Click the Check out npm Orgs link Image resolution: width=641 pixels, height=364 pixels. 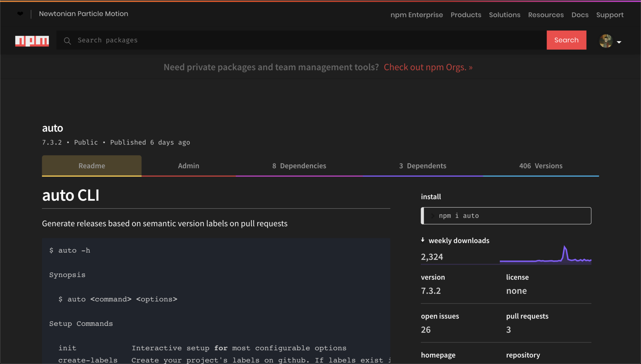428,67
